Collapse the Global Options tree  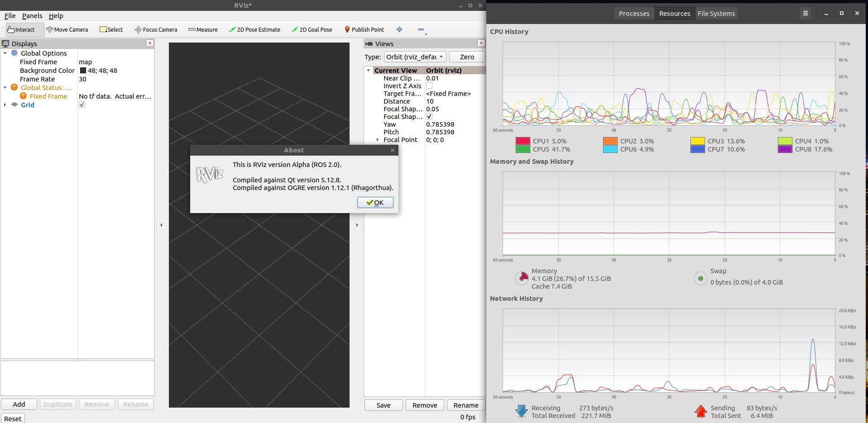point(5,53)
